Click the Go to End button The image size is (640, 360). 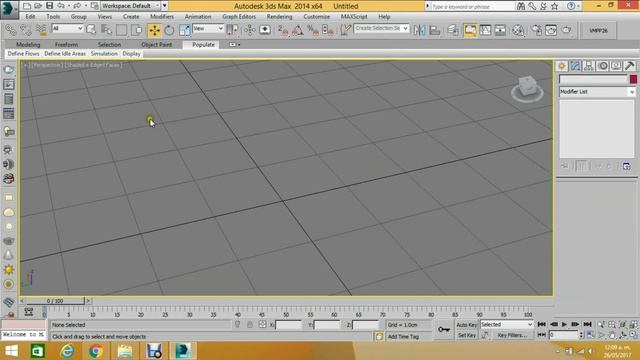(587, 324)
